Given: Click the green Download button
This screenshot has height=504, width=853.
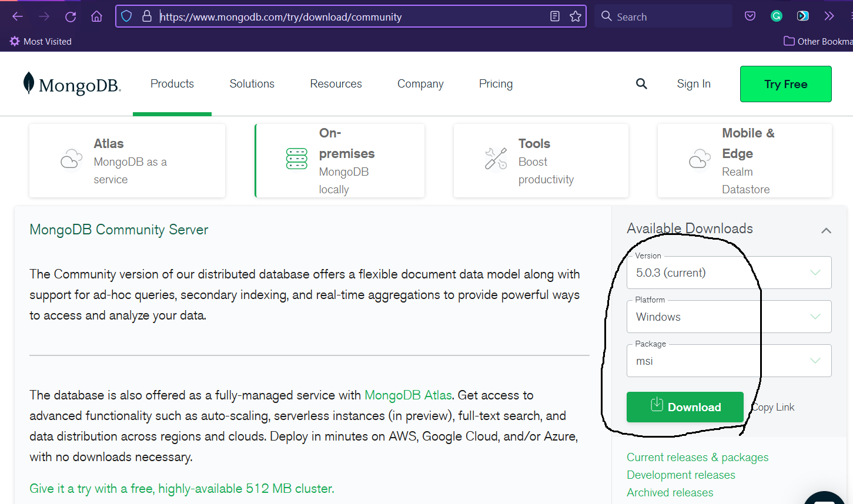Looking at the screenshot, I should (x=685, y=407).
